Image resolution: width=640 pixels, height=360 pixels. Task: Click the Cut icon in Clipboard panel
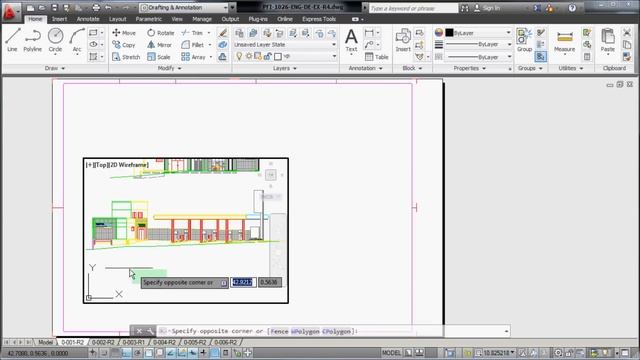coord(627,33)
